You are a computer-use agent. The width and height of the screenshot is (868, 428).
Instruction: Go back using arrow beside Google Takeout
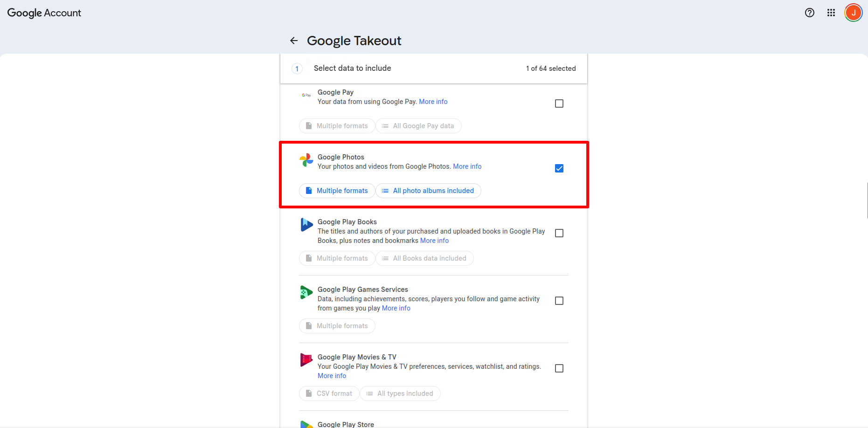(294, 41)
